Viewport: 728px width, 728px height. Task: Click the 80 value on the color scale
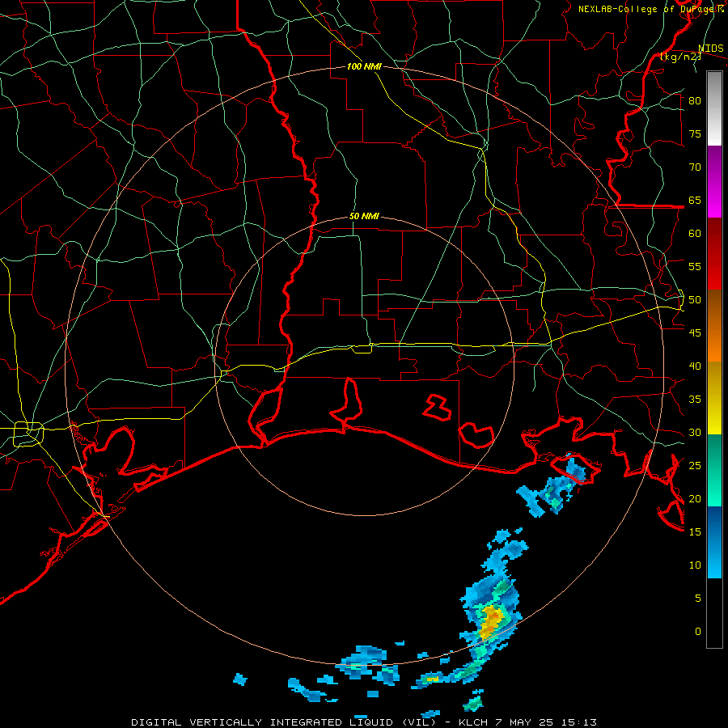point(695,101)
